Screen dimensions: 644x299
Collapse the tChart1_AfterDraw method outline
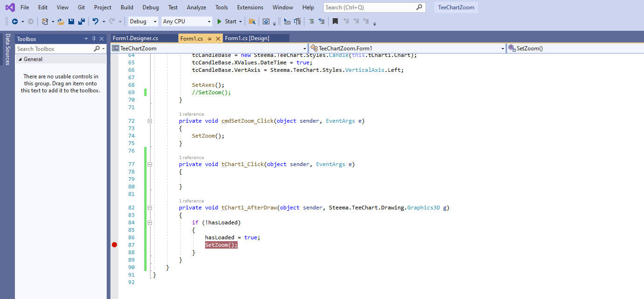pos(150,208)
